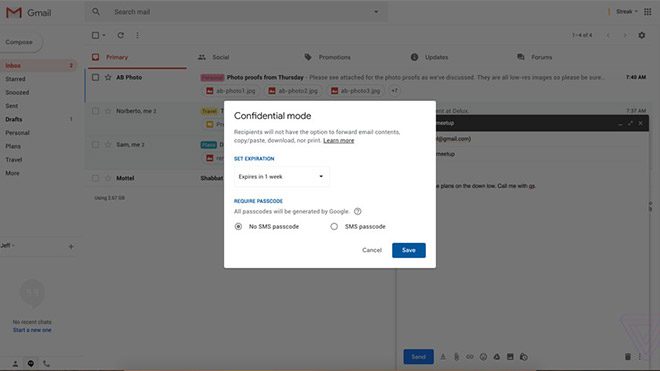Open the select-all dropdown arrow
This screenshot has width=660, height=371.
[x=104, y=35]
